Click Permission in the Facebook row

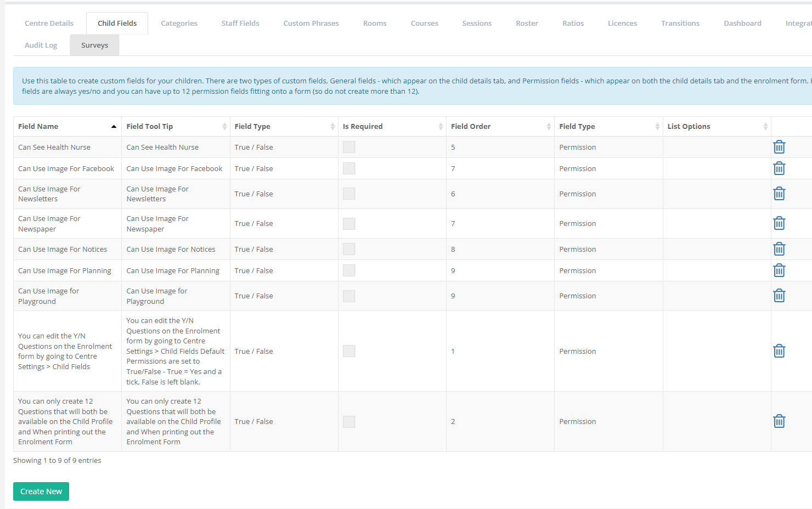click(x=577, y=168)
